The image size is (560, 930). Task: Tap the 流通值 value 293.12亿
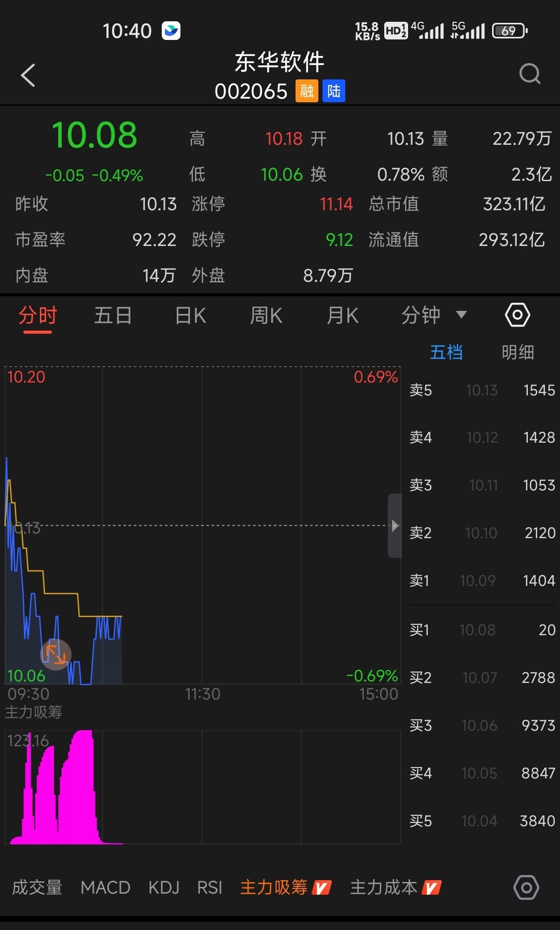coord(512,240)
